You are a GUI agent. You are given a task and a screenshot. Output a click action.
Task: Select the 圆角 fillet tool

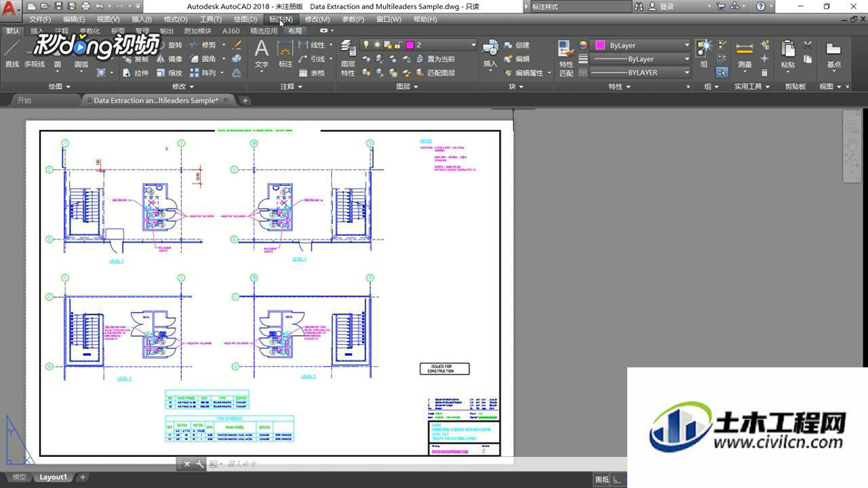pyautogui.click(x=202, y=59)
